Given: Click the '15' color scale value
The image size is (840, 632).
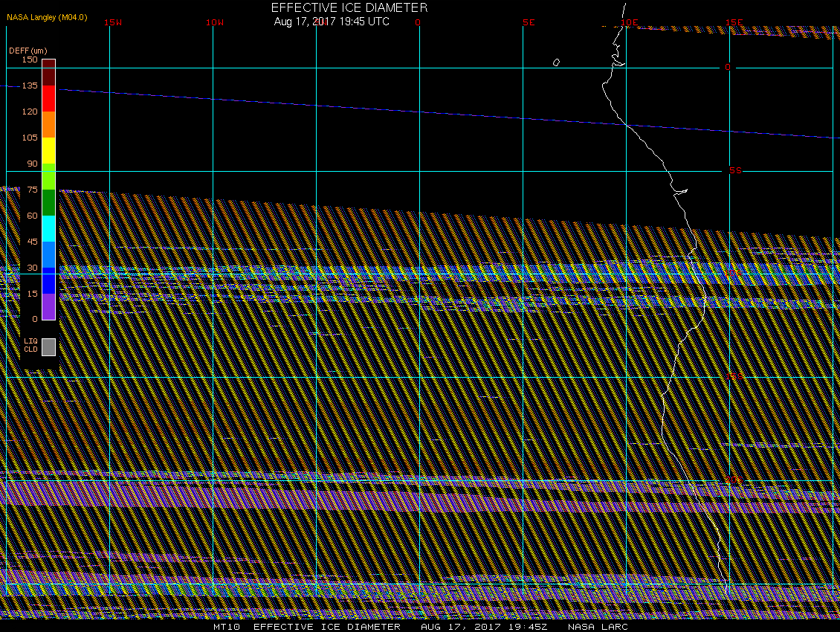Looking at the screenshot, I should (x=33, y=294).
